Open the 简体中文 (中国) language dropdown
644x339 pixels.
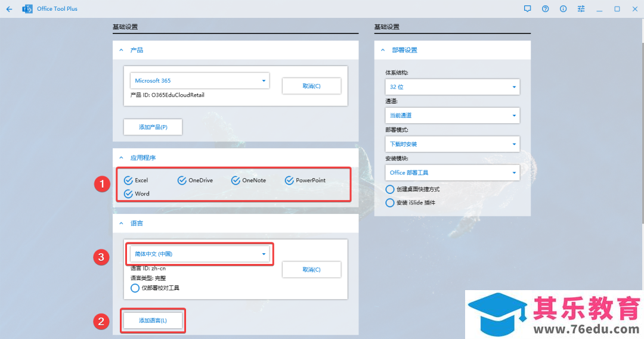click(x=200, y=254)
